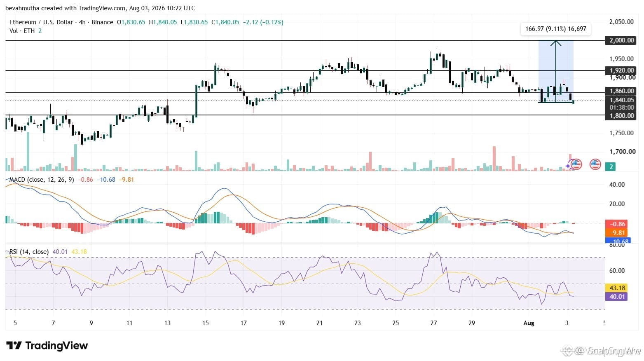Select the RSI (14, close) indicator legend
Image resolution: width=644 pixels, height=361 pixels.
(29, 252)
